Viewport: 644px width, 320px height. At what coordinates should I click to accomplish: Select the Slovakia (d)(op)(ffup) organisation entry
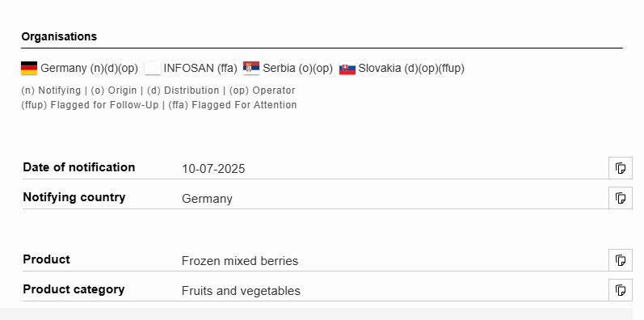click(411, 68)
